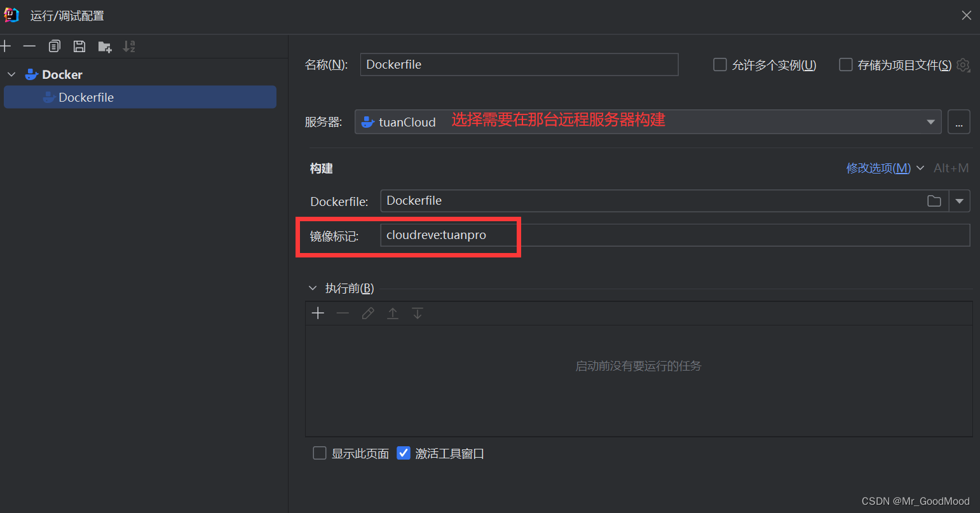Collapse the Docker tree node
The height and width of the screenshot is (513, 980).
11,74
